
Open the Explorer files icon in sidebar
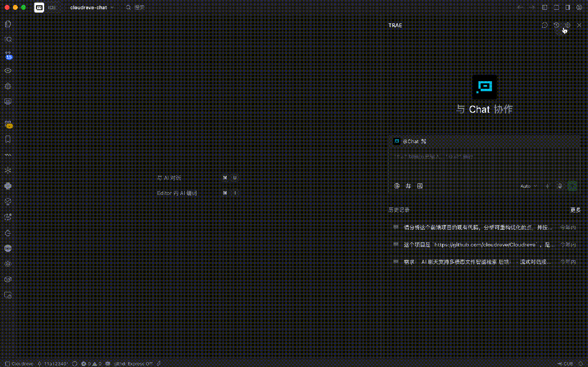[x=8, y=24]
